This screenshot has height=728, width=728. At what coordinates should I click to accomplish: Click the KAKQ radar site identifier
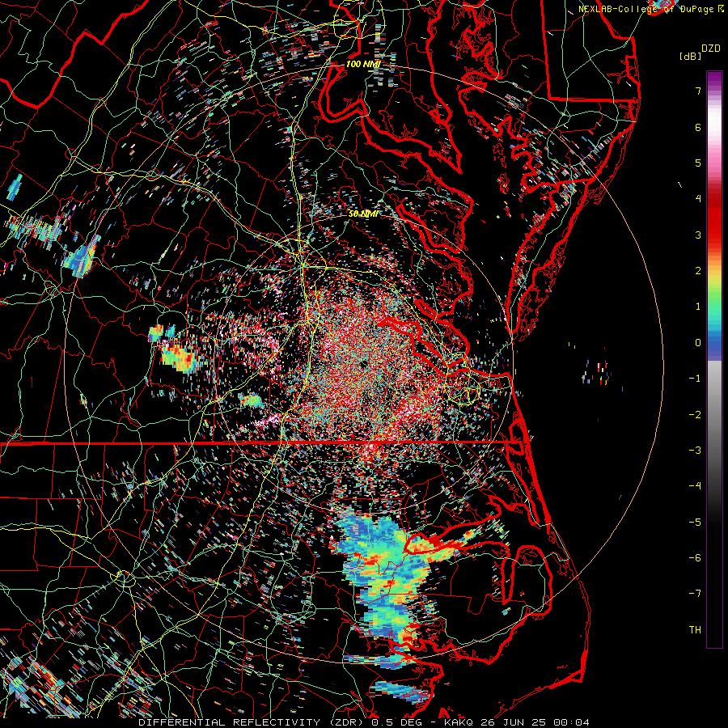tap(459, 722)
